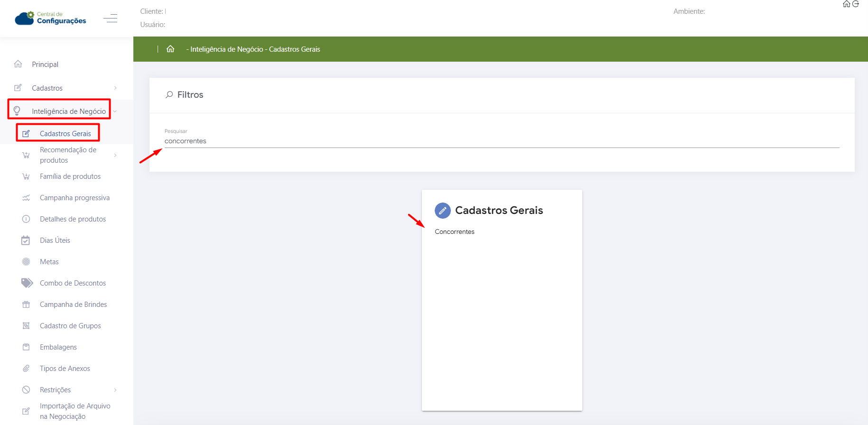This screenshot has width=868, height=425.
Task: Go to Detalhes de produtos
Action: click(73, 219)
